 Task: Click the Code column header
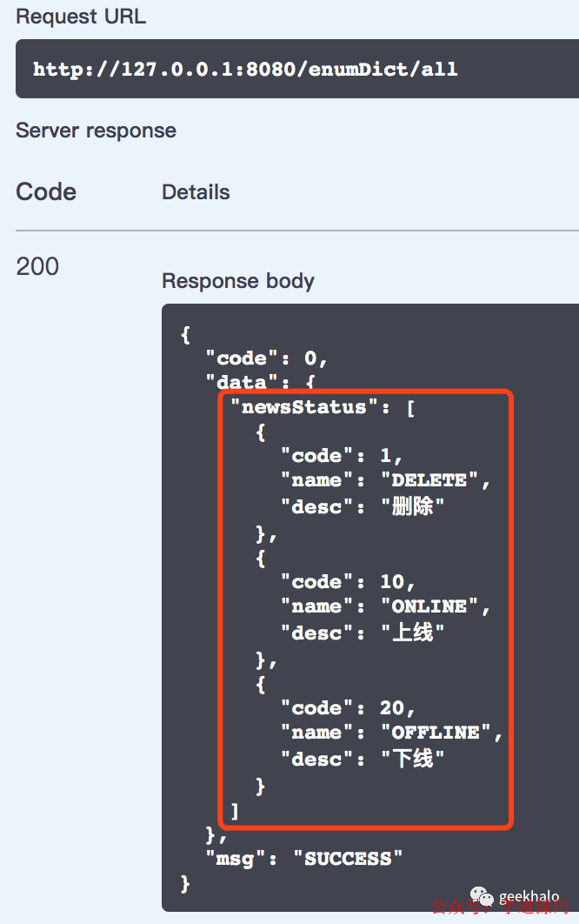[x=46, y=191]
